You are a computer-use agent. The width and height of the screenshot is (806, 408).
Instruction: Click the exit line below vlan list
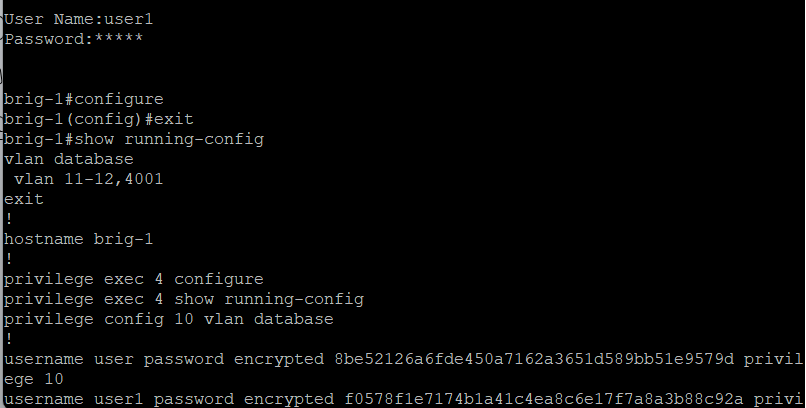(x=24, y=199)
